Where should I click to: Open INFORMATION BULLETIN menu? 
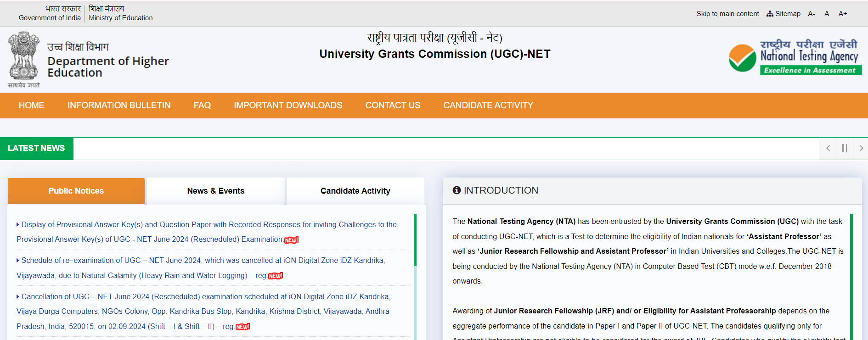(119, 106)
